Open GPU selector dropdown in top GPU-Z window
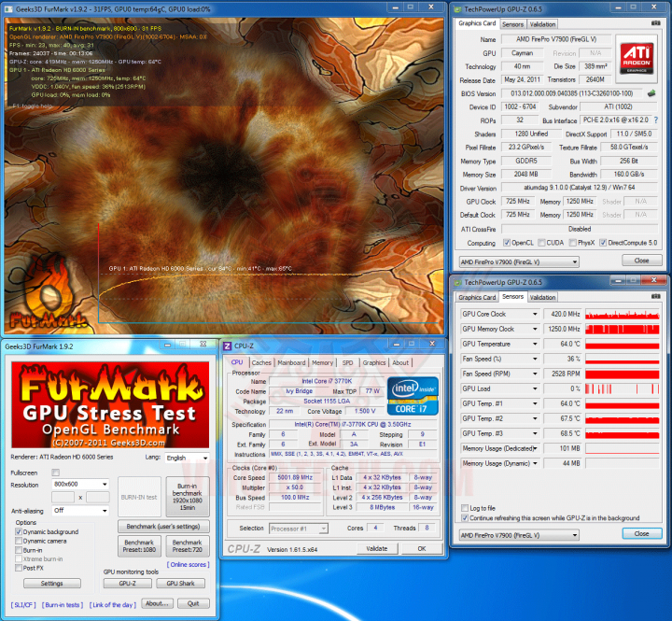Screen dimensions: 672x621 pos(519,261)
